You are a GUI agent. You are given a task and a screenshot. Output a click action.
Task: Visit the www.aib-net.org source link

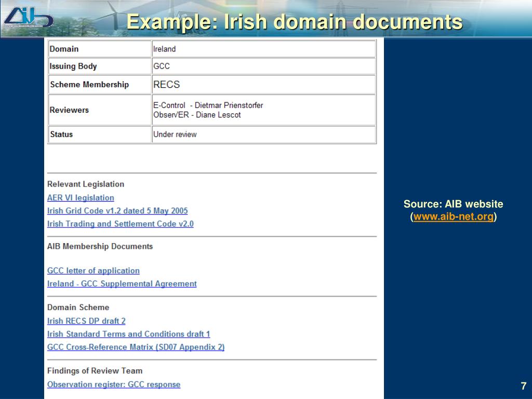[x=453, y=217]
